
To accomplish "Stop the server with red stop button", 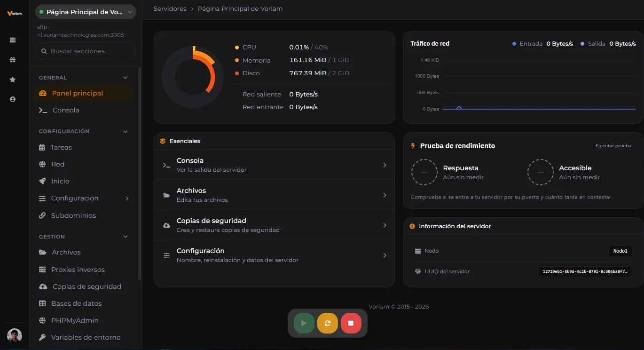I will pyautogui.click(x=351, y=323).
